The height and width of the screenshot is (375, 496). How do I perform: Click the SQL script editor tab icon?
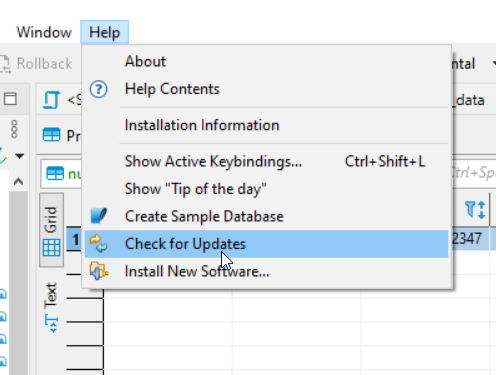52,100
